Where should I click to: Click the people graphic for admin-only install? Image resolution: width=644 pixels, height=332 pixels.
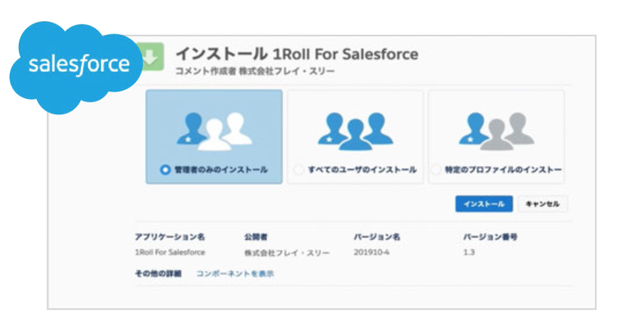pyautogui.click(x=214, y=129)
